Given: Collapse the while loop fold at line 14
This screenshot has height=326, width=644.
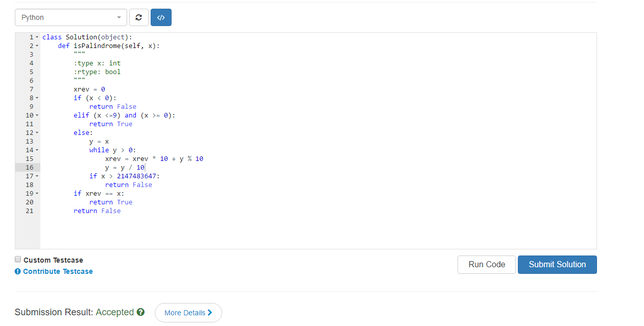Looking at the screenshot, I should tap(37, 150).
